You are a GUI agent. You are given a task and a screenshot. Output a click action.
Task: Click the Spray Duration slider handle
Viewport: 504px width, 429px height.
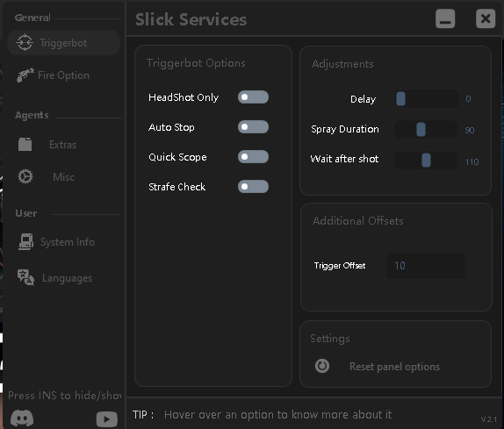coord(421,130)
